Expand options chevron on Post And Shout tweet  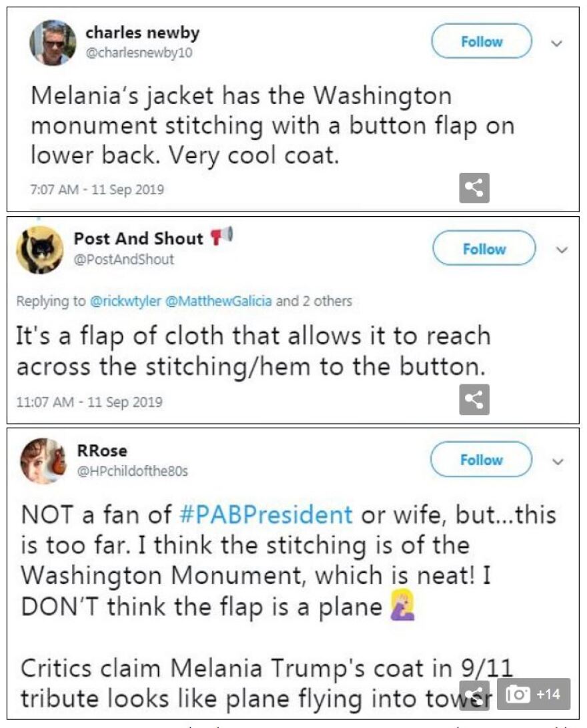point(562,250)
